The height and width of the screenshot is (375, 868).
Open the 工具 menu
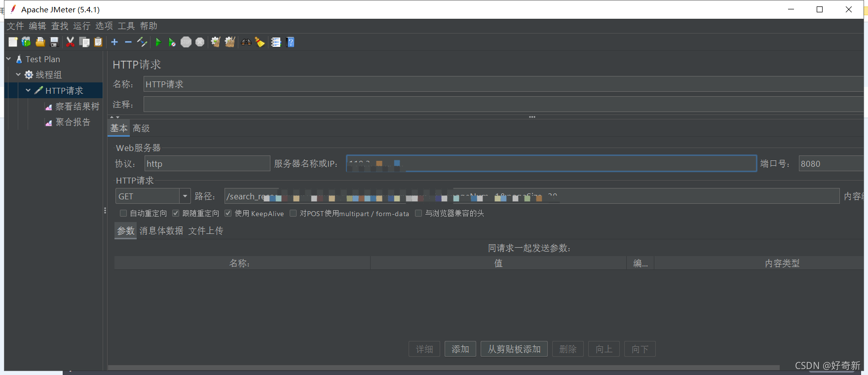click(126, 26)
